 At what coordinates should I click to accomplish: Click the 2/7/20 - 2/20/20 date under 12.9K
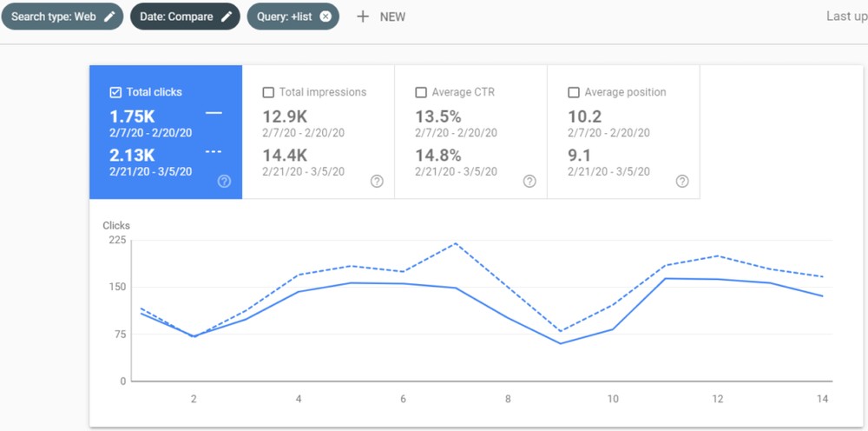pos(303,133)
